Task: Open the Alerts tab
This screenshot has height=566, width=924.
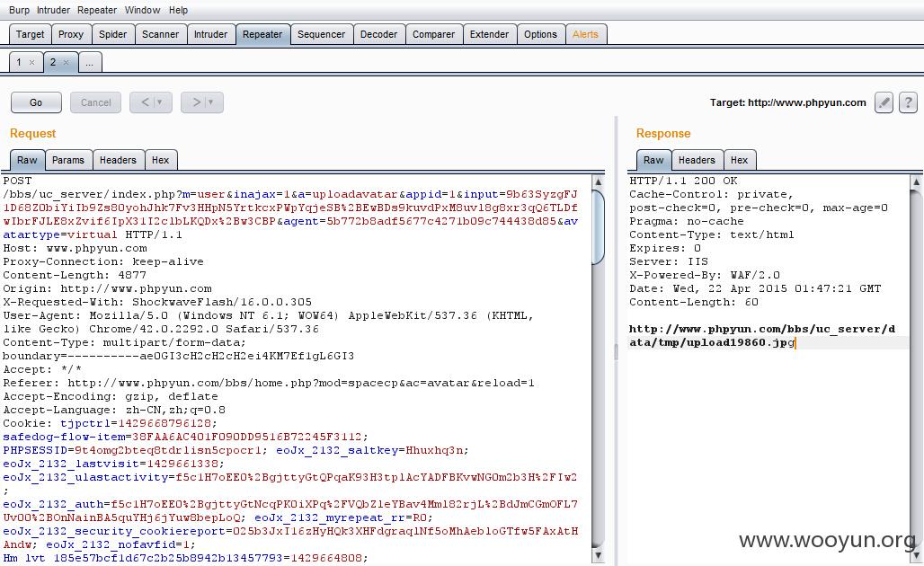Action: (585, 34)
